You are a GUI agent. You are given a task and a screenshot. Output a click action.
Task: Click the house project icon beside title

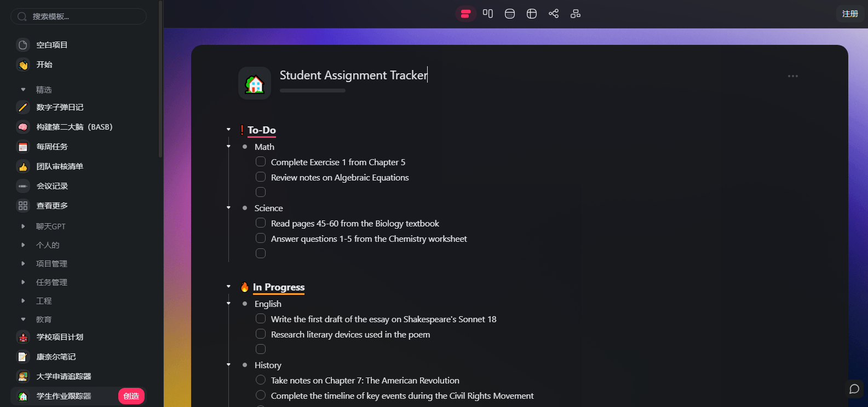click(255, 84)
